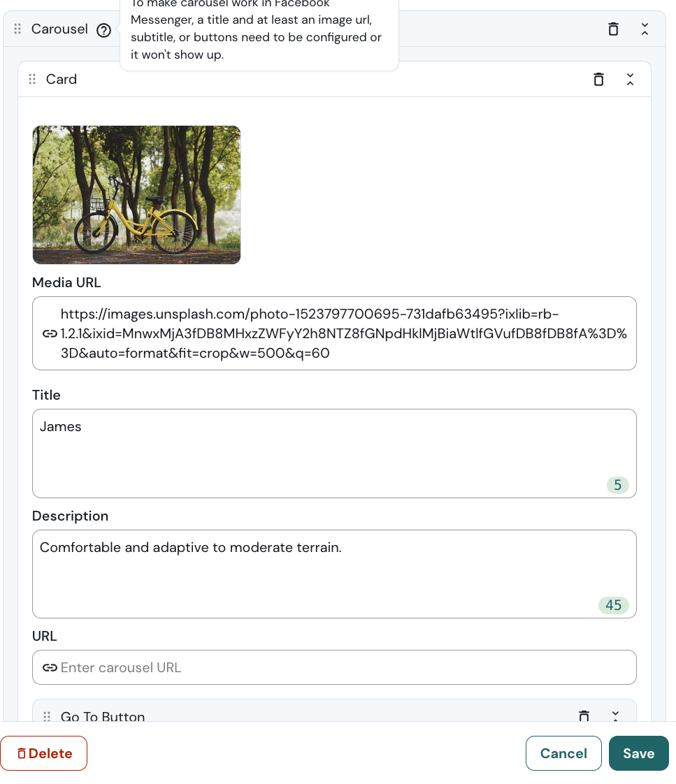Remove the Card with its trash icon

click(x=598, y=79)
